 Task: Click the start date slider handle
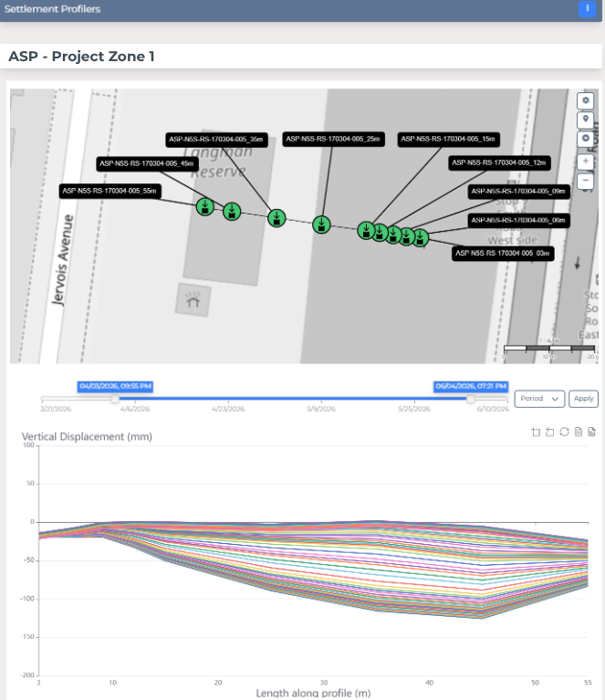tap(115, 399)
